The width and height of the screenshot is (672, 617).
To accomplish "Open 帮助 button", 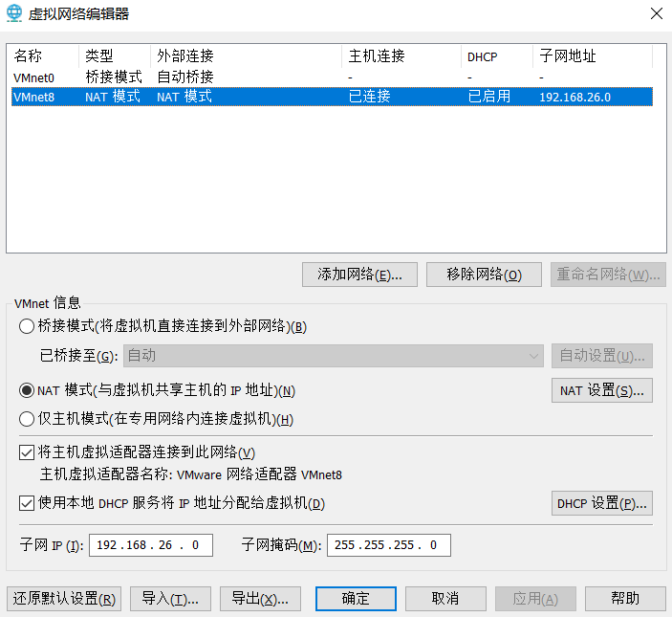I will click(625, 599).
